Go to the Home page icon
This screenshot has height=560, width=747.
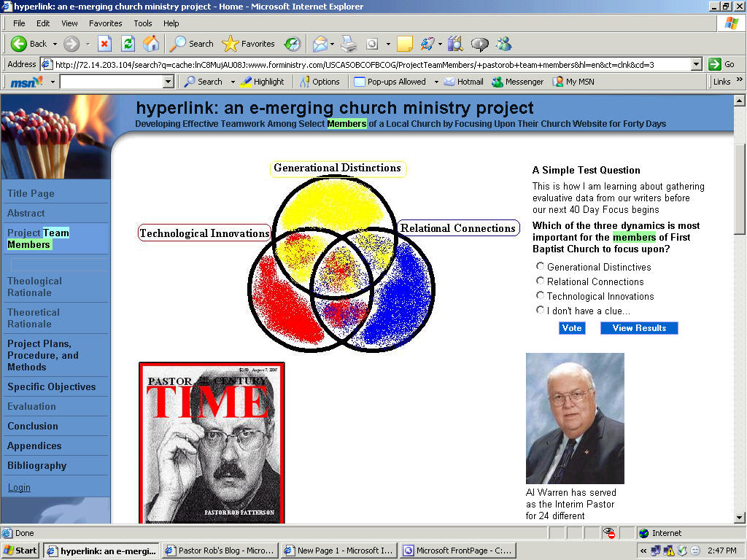(151, 44)
